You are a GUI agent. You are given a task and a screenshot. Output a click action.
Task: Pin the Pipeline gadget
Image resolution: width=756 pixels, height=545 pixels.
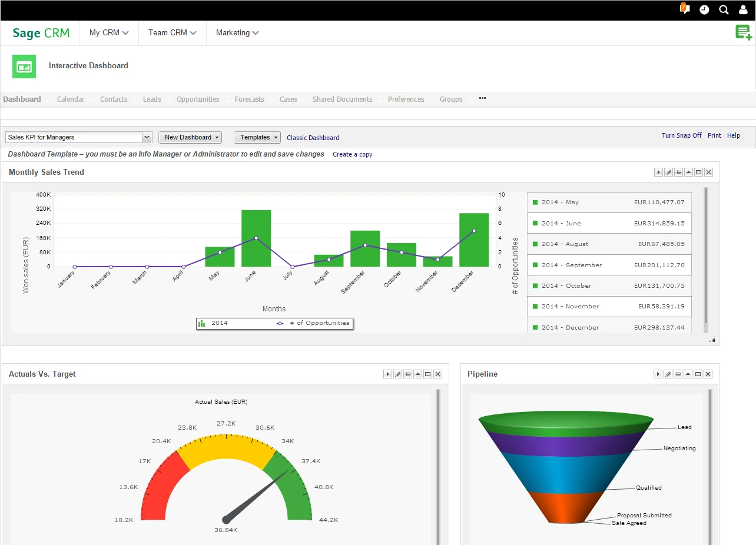tap(678, 374)
